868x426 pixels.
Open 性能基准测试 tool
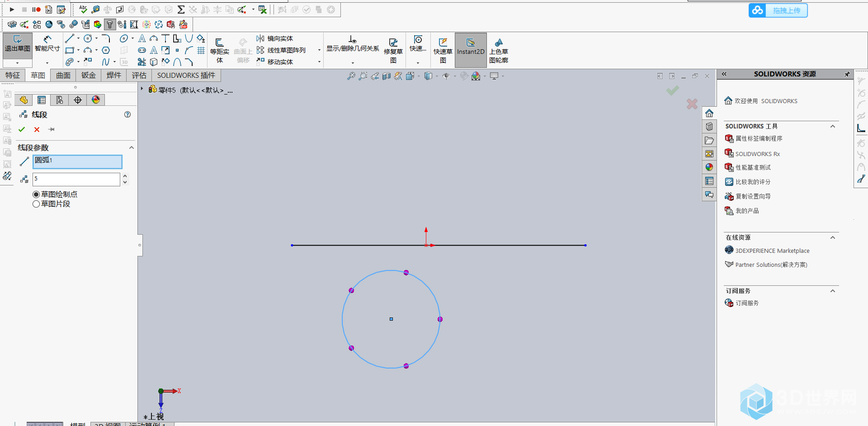[x=748, y=167]
